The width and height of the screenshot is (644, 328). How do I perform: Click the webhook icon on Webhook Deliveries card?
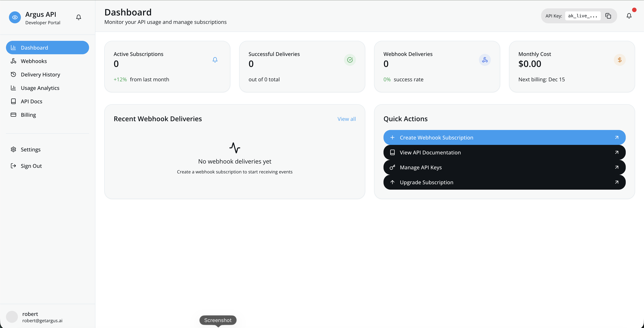click(x=485, y=60)
